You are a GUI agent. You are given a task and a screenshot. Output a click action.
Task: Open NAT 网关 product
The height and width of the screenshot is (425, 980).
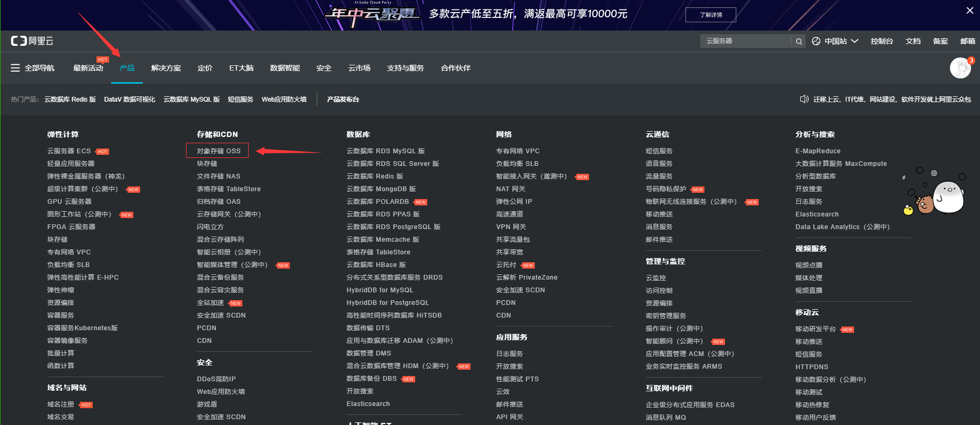511,189
